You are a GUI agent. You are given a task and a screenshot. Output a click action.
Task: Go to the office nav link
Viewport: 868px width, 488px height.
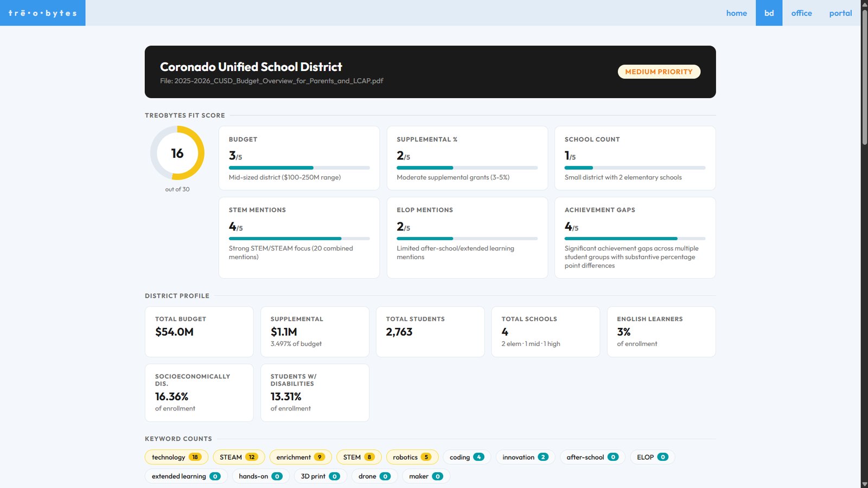[801, 13]
